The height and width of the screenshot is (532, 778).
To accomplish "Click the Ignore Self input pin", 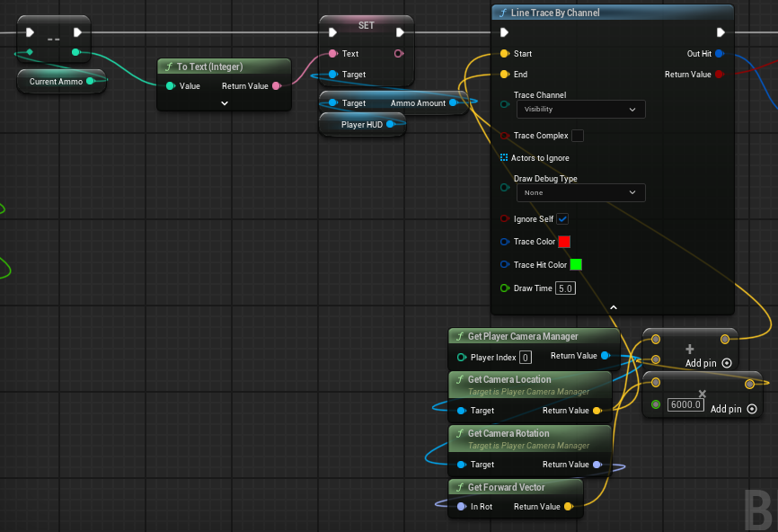I will (505, 219).
